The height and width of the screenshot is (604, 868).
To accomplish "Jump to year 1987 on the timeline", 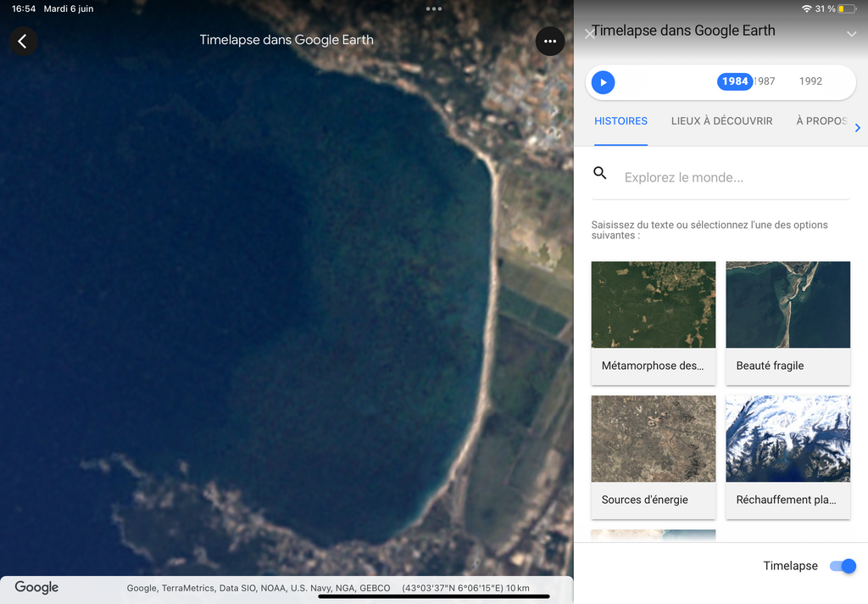I will tap(765, 81).
